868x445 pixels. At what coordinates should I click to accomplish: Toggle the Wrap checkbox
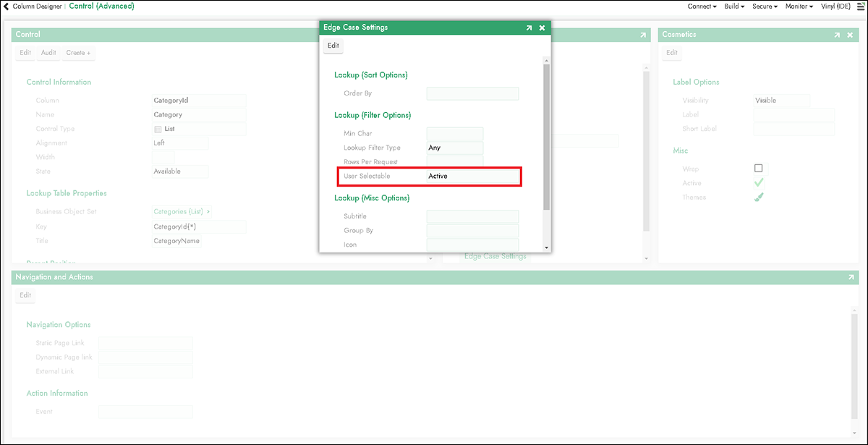(758, 169)
